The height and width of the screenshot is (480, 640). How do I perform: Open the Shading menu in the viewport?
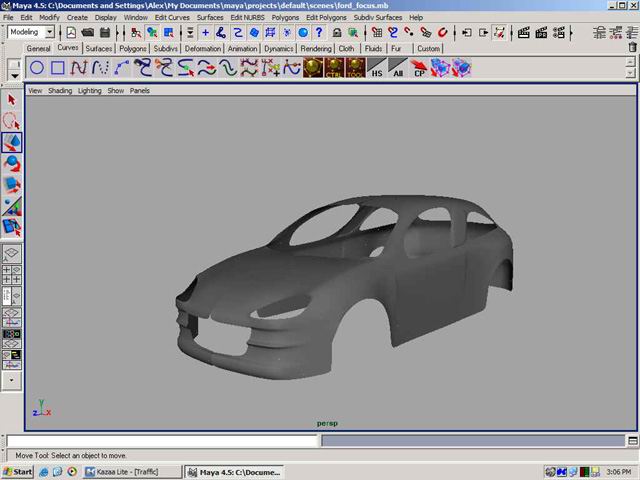coord(60,90)
